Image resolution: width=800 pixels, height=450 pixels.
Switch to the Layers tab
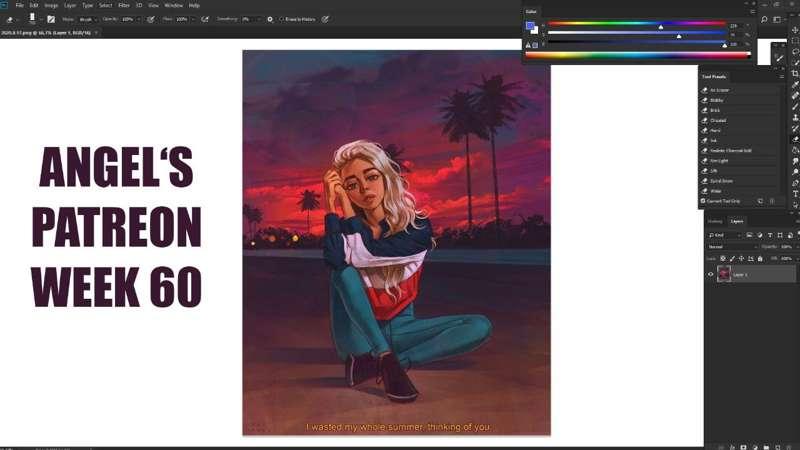point(737,221)
